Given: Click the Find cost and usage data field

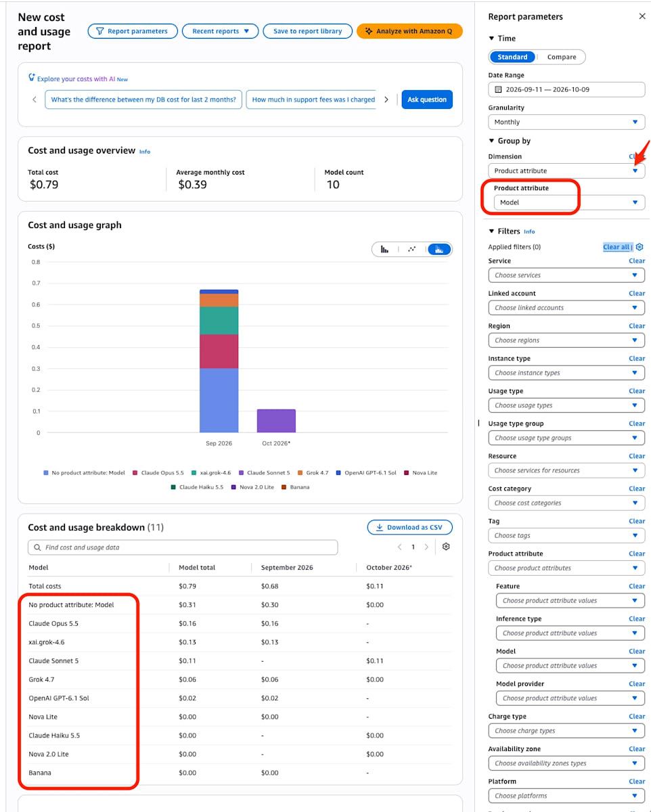Looking at the screenshot, I should [183, 547].
